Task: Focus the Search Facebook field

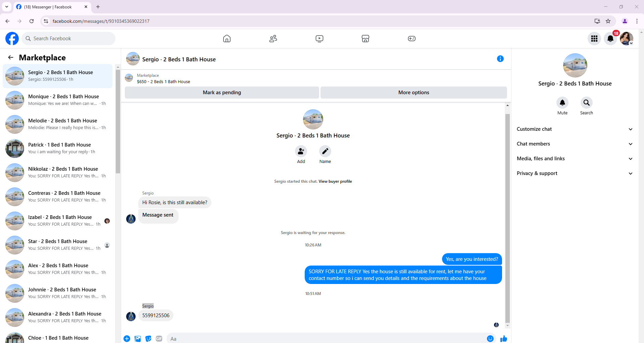Action: 68,39
